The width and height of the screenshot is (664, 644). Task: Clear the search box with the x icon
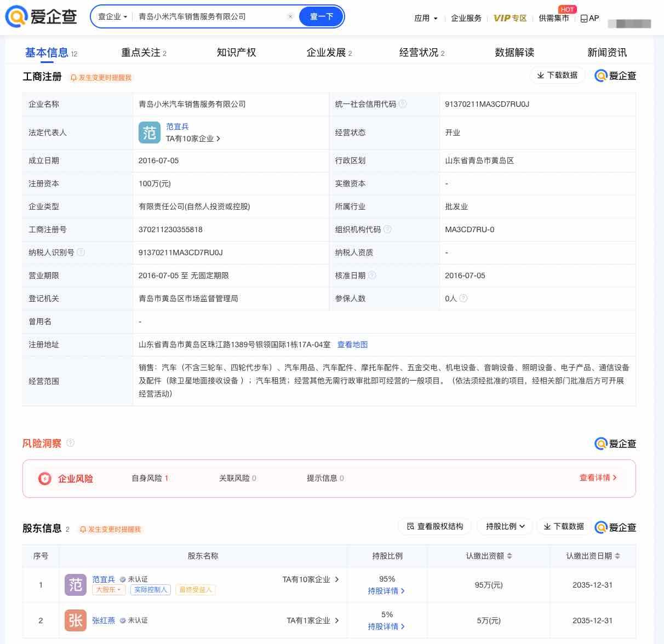pyautogui.click(x=290, y=16)
